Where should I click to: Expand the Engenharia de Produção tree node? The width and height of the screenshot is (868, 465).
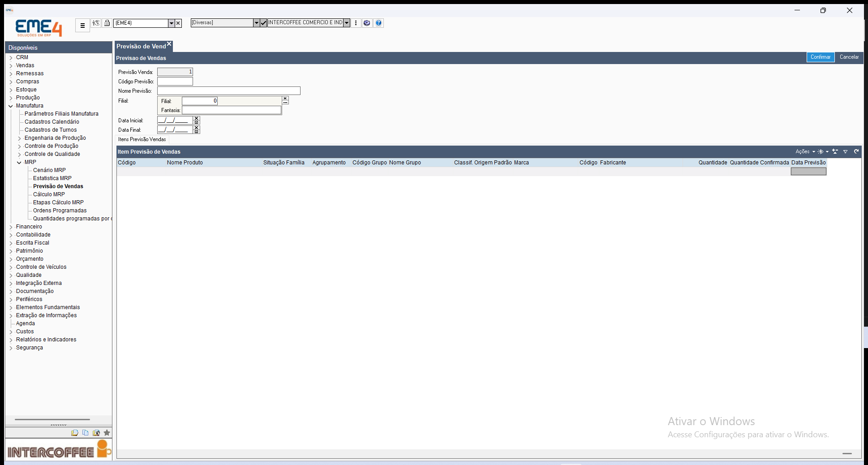19,138
